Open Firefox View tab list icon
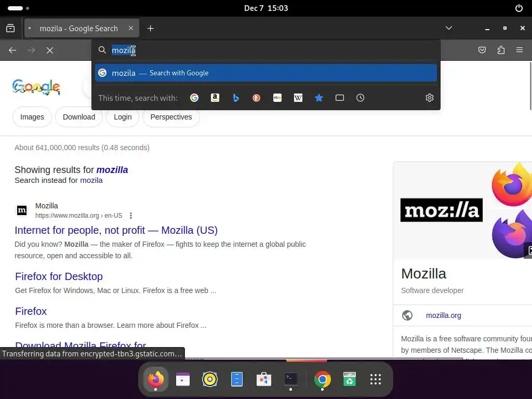This screenshot has width=532, height=399. point(10,29)
